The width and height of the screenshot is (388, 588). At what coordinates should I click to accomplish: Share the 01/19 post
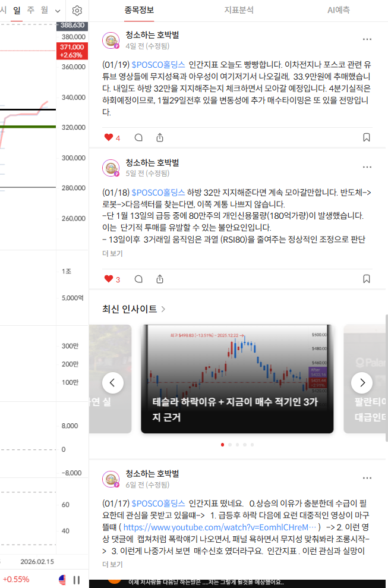pos(160,137)
